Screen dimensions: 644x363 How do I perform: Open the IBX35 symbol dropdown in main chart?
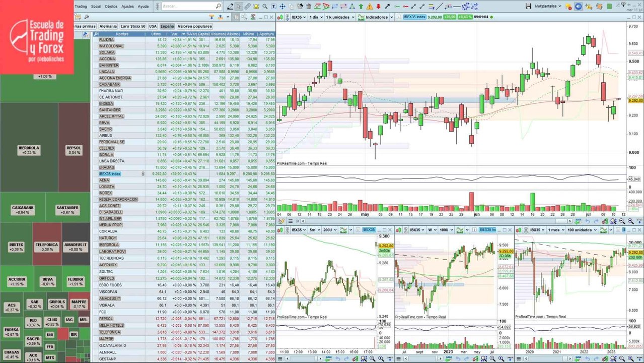point(298,17)
